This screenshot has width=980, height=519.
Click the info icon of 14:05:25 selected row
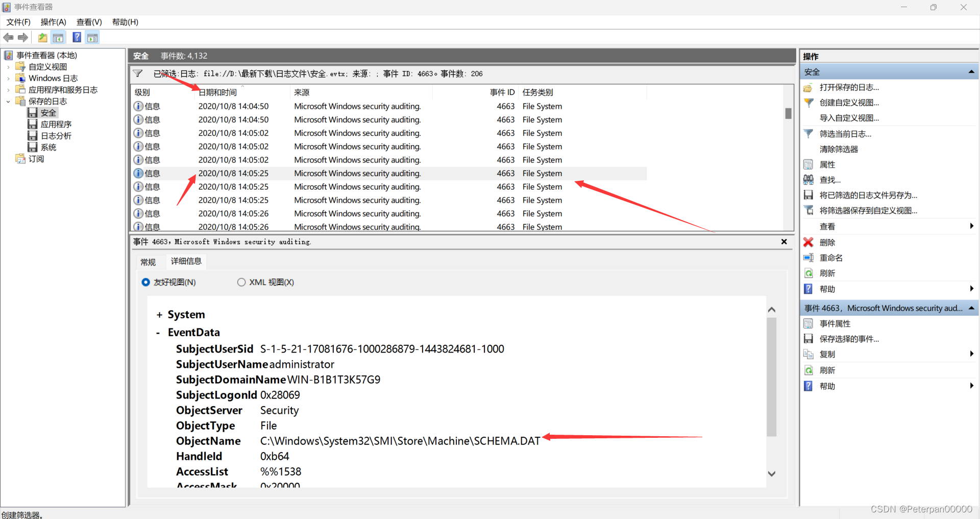click(138, 173)
